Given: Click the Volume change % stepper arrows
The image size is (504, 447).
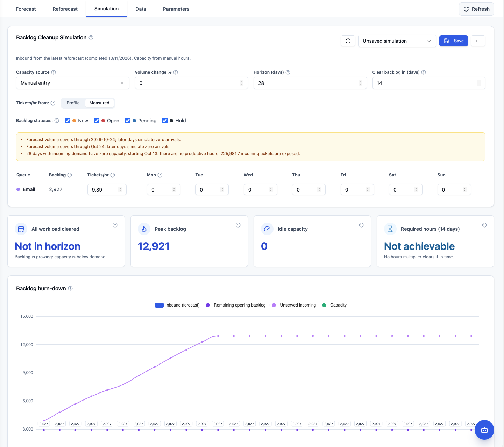Looking at the screenshot, I should coord(241,83).
